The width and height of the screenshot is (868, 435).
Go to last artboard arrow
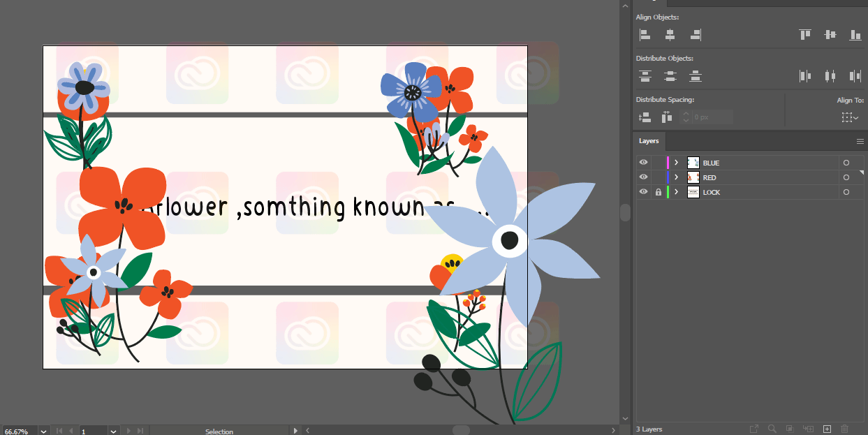tap(140, 432)
